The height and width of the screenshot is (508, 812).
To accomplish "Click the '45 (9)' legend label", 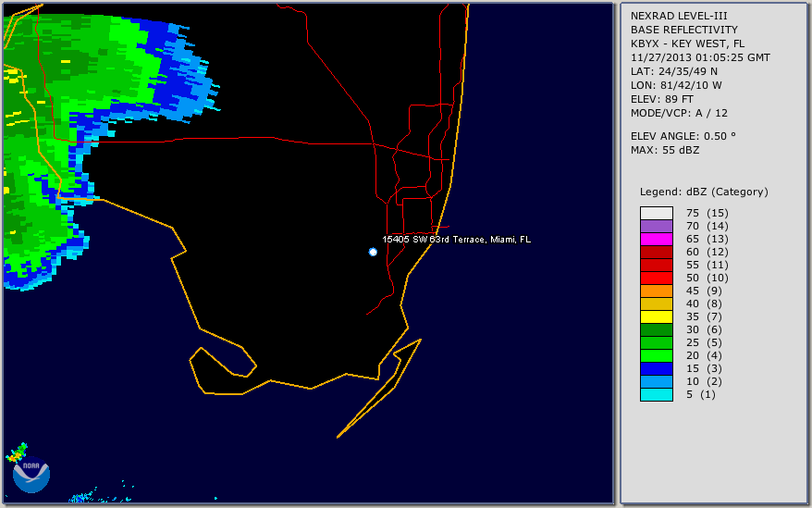I will tap(705, 291).
